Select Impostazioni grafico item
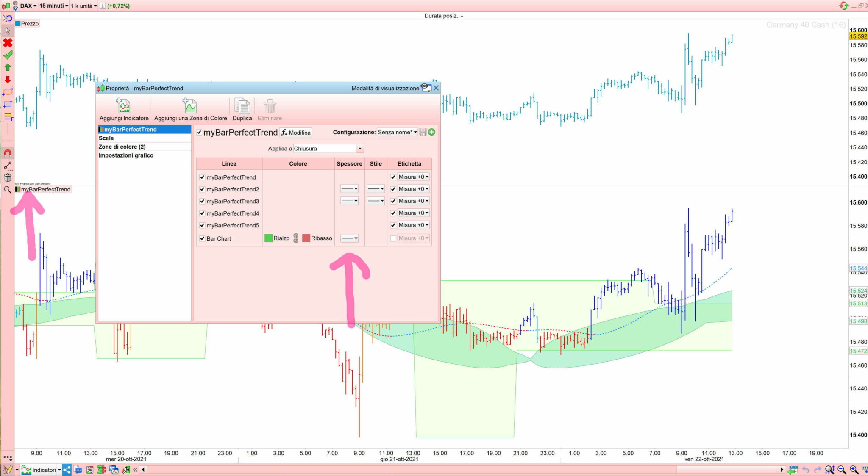Image resolution: width=868 pixels, height=476 pixels. (126, 155)
